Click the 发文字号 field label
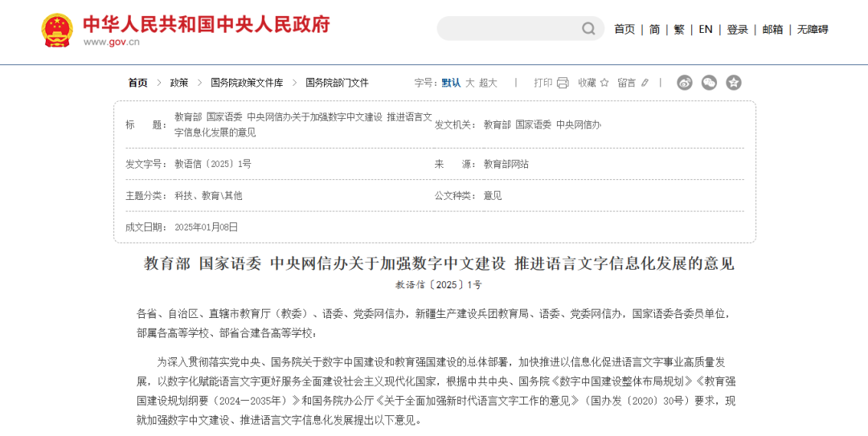868x436 pixels. coord(146,165)
